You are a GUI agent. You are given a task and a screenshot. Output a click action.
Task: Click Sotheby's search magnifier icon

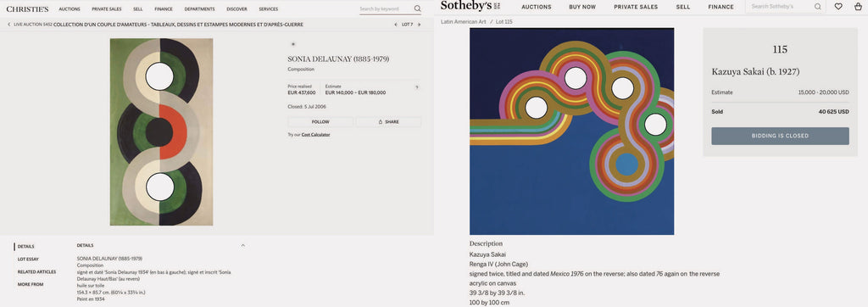click(818, 7)
